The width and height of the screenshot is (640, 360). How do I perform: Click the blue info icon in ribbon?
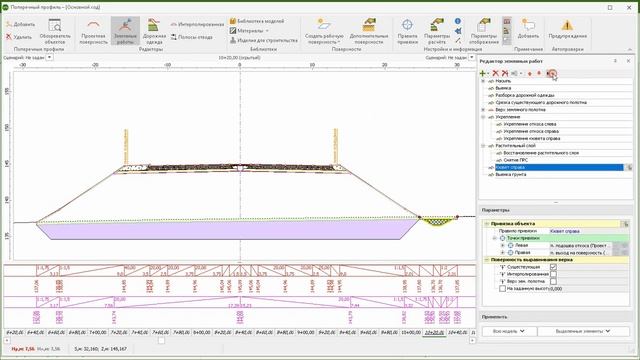point(458,21)
